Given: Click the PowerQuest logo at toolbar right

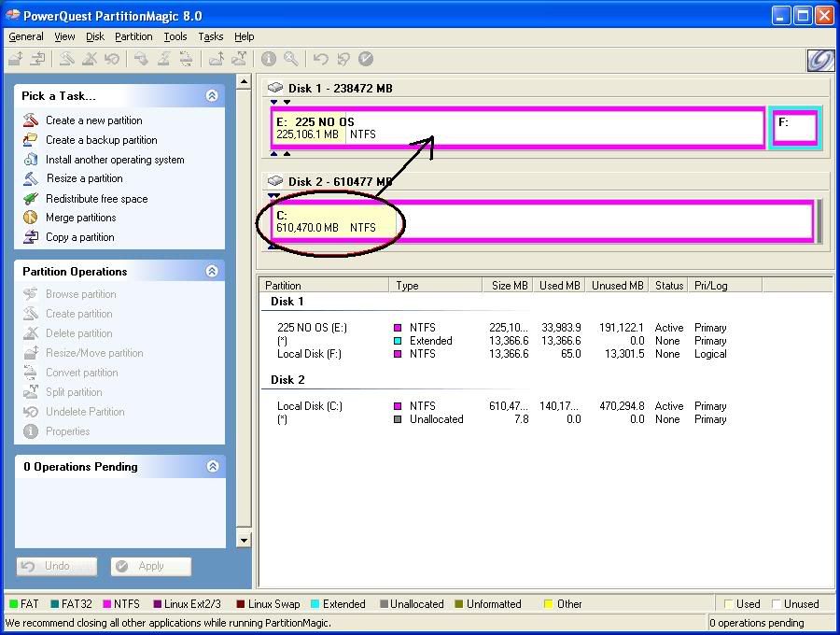Looking at the screenshot, I should coord(820,60).
